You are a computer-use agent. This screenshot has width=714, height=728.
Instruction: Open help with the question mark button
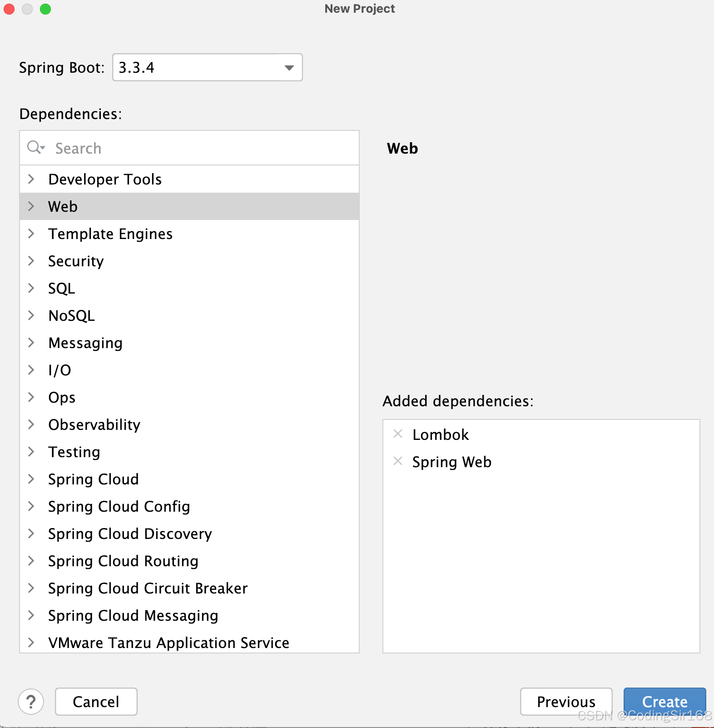pyautogui.click(x=31, y=702)
